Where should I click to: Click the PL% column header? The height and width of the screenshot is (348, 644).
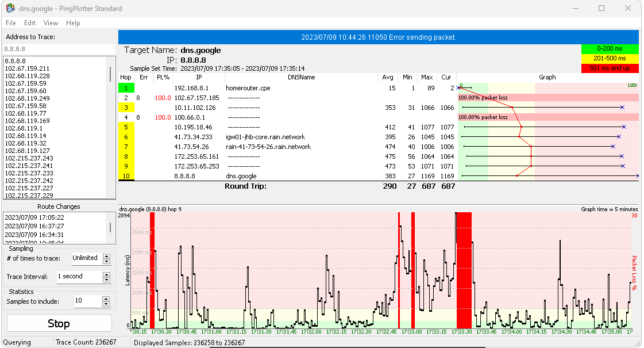click(x=163, y=77)
